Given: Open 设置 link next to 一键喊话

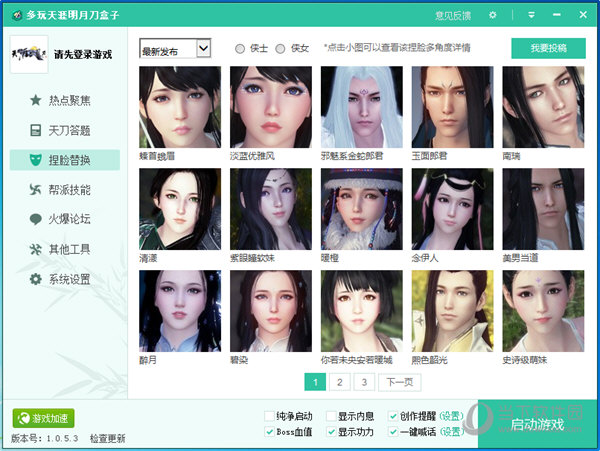Looking at the screenshot, I should [x=451, y=432].
